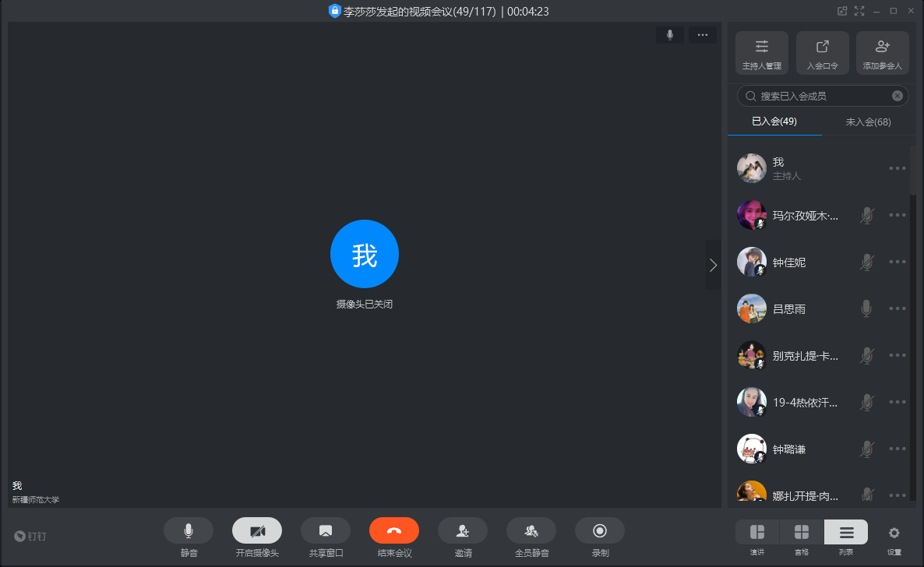Click 添加参会人 to add participants
Image resolution: width=924 pixels, height=567 pixels.
[882, 53]
